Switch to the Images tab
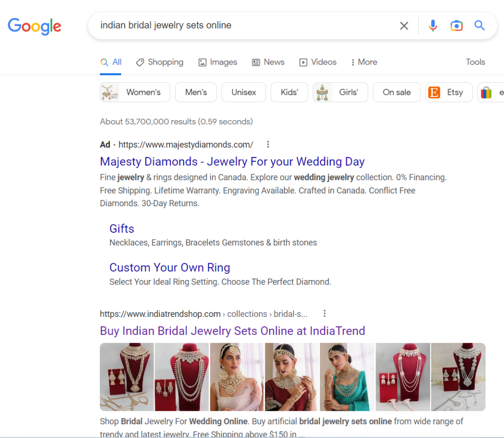 218,62
